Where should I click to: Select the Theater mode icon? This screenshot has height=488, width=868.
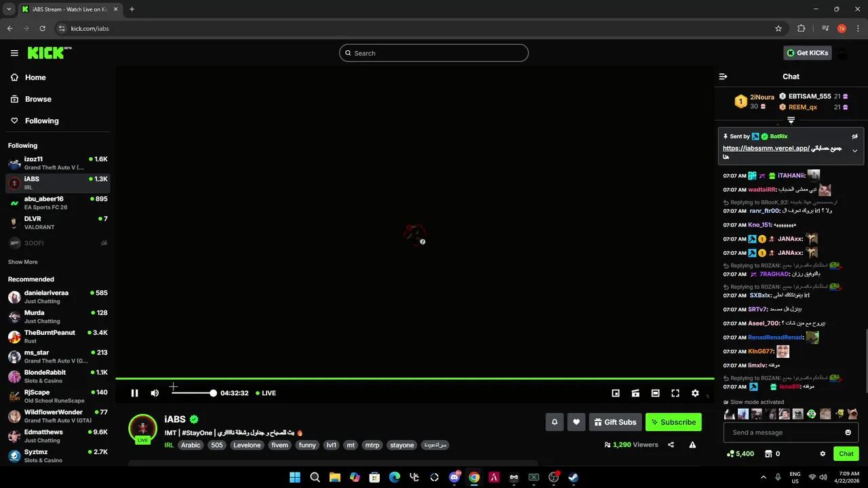pos(655,393)
